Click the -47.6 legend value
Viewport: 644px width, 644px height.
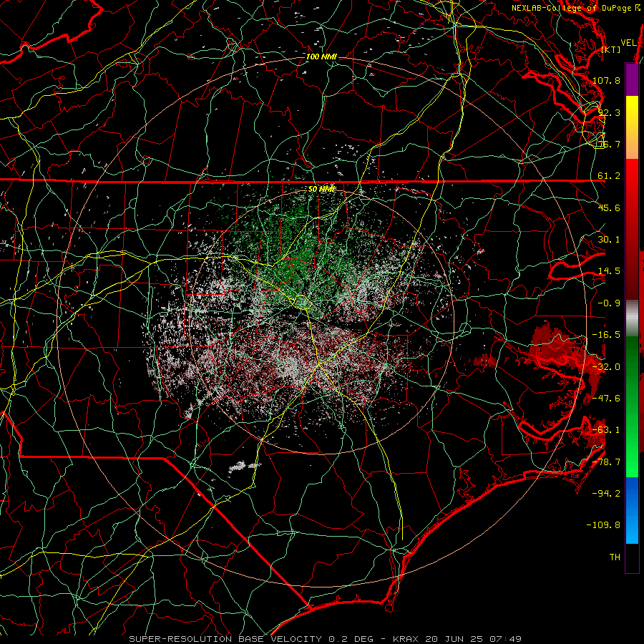tap(606, 399)
